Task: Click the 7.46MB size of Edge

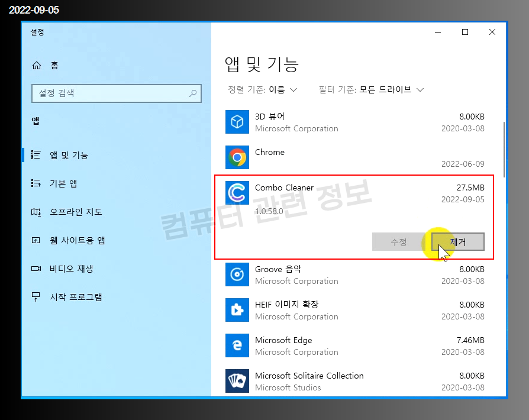Action: pyautogui.click(x=470, y=340)
